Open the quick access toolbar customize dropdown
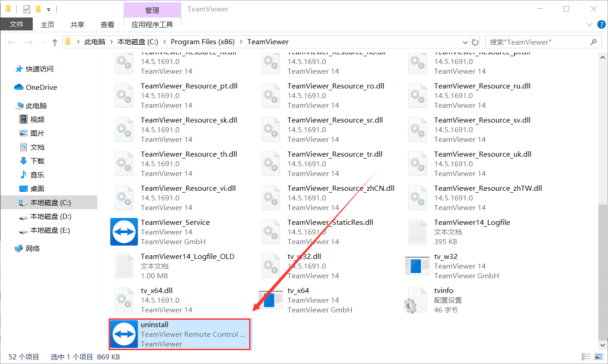The height and width of the screenshot is (364, 608). 48,9
